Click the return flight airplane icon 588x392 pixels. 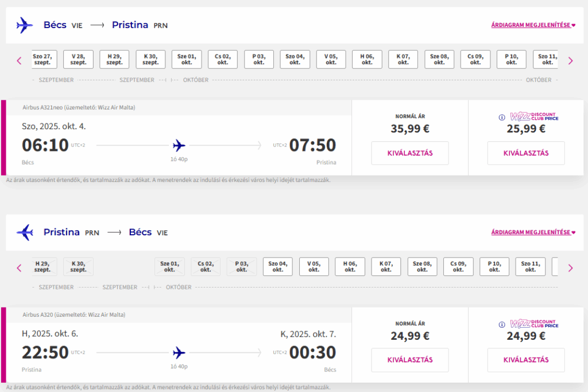click(x=25, y=232)
